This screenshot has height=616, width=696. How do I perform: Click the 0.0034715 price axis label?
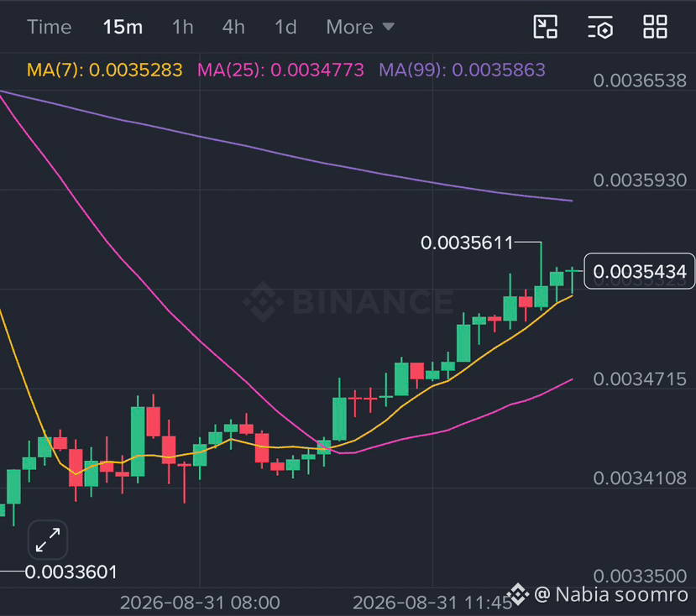(640, 379)
